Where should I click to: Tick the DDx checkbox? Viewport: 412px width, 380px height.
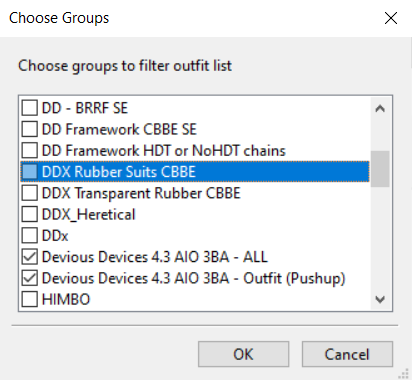[30, 236]
